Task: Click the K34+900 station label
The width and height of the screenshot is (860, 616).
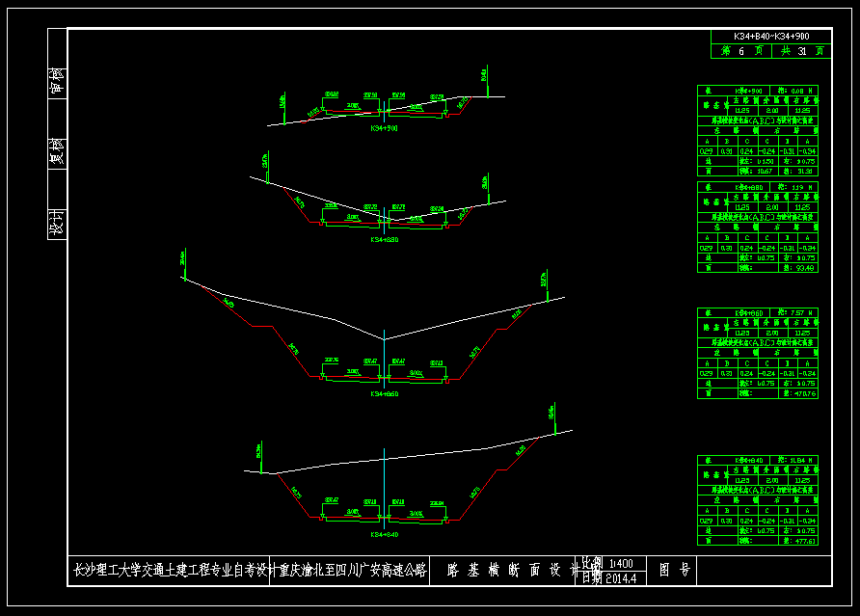Action: [x=385, y=127]
